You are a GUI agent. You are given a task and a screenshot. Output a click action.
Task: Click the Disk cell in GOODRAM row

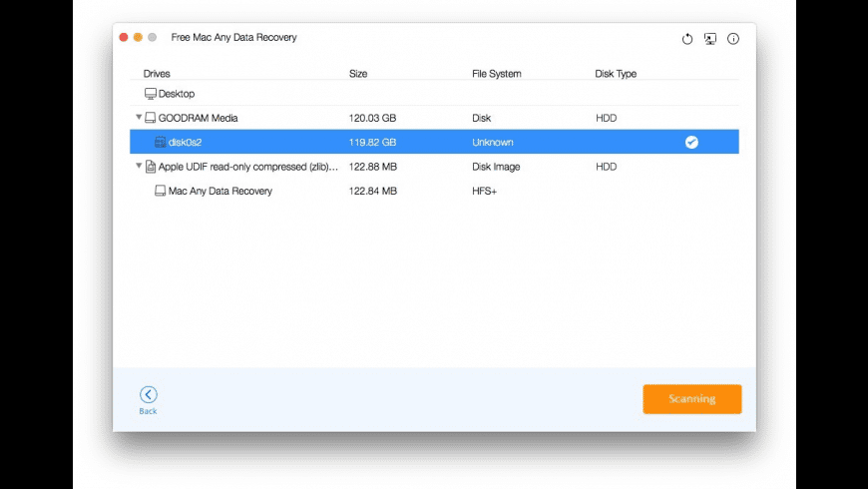click(482, 118)
